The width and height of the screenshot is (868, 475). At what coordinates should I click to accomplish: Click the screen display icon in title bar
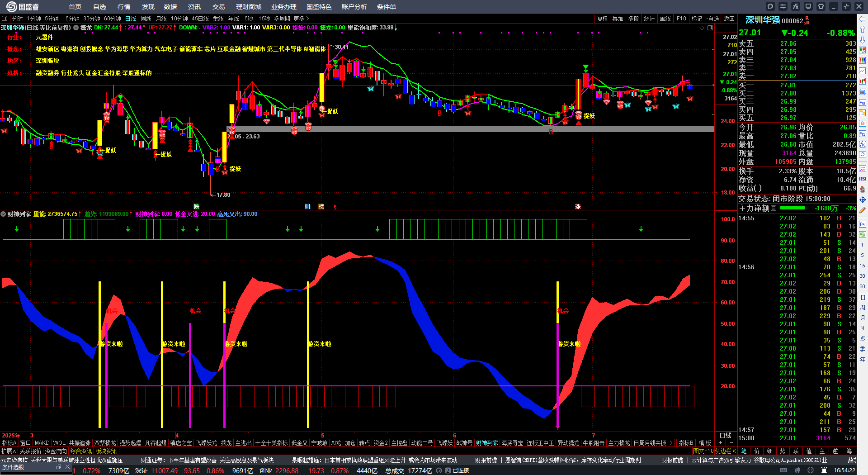808,6
